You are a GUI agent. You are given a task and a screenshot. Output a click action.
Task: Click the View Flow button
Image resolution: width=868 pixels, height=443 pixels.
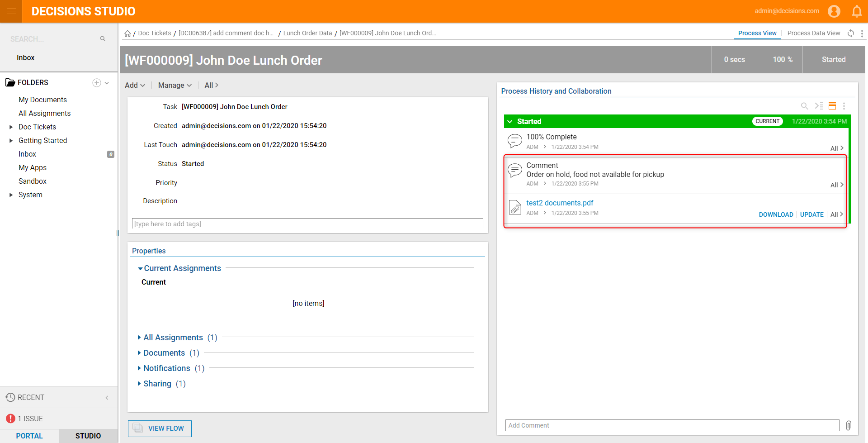pyautogui.click(x=160, y=429)
